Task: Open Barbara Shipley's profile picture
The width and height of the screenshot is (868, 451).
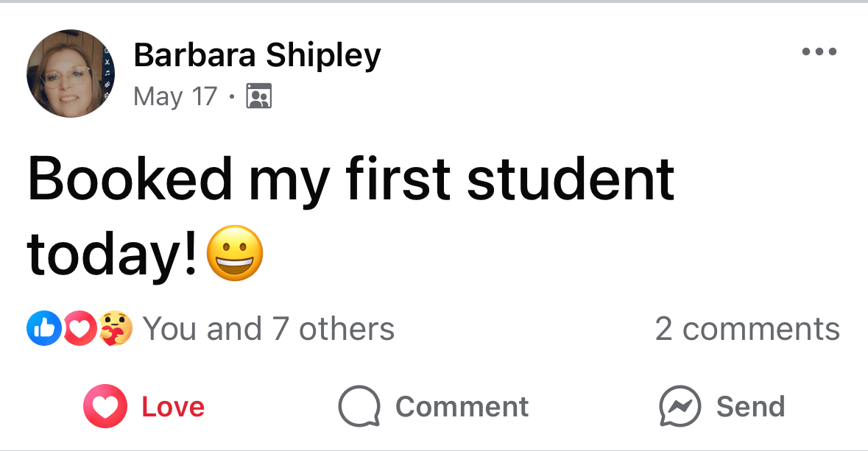Action: (71, 73)
